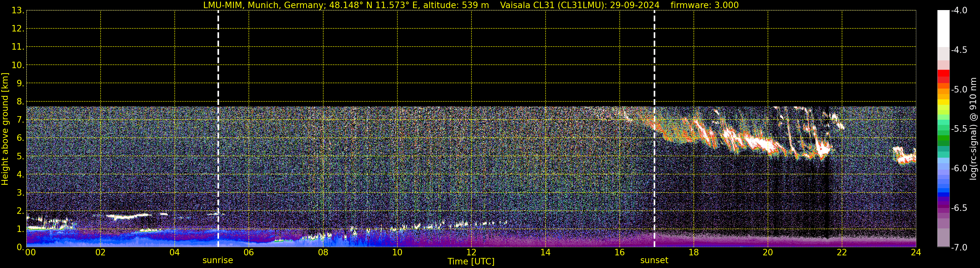Click the "-6.5" colorbar tick label
The height and width of the screenshot is (268, 980).
tap(959, 208)
